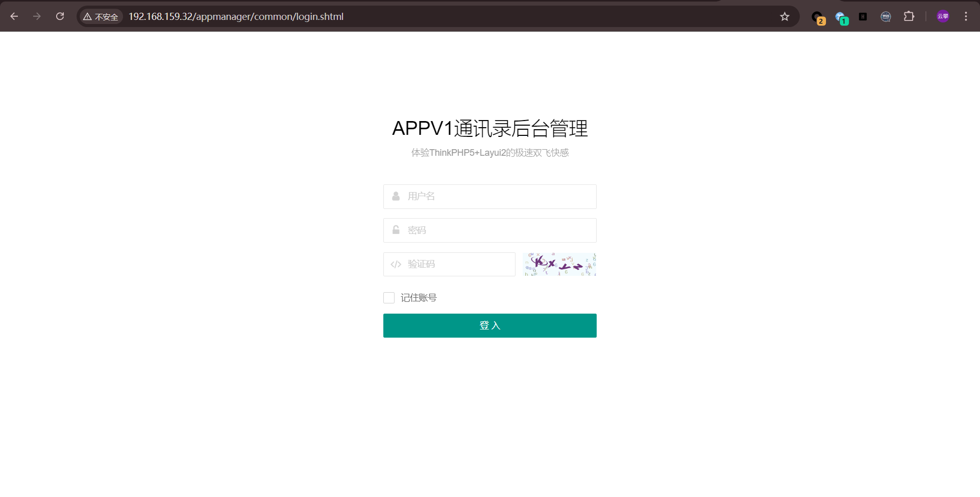Viewport: 980px width, 497px height.
Task: Tick the 记住账号 checkbox
Action: coord(389,298)
